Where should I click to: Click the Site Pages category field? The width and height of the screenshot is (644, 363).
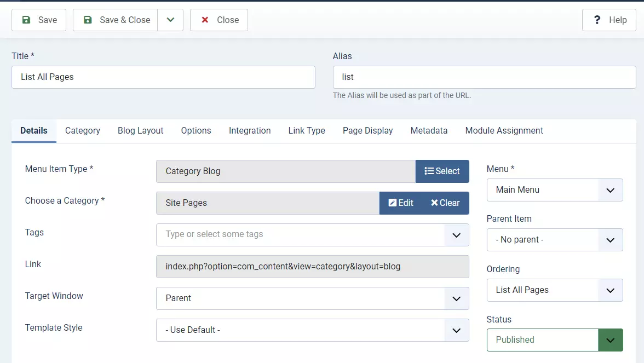pos(268,203)
